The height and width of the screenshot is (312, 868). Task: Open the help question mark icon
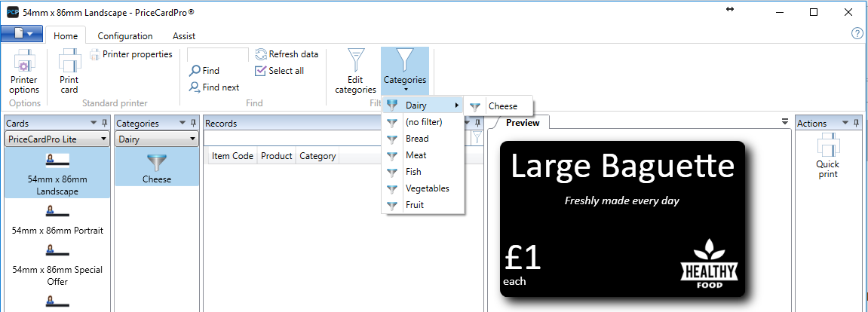point(857,34)
